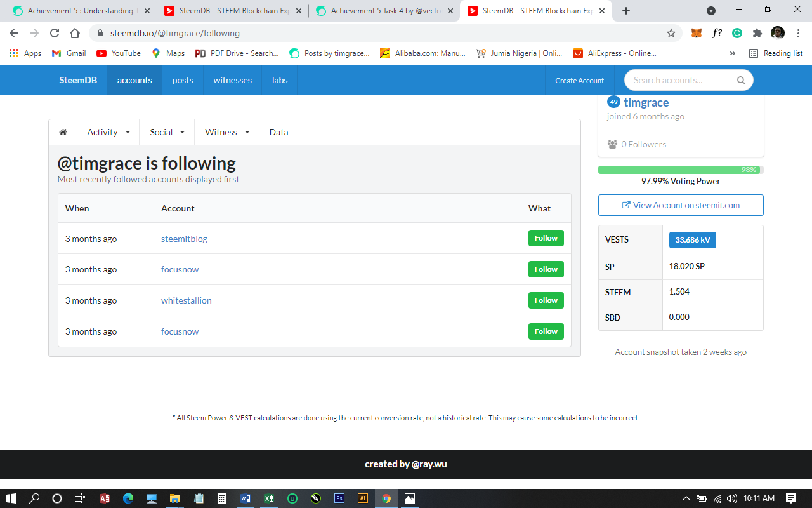Open the YouTube bookmark
Viewport: 812px width, 508px height.
119,53
